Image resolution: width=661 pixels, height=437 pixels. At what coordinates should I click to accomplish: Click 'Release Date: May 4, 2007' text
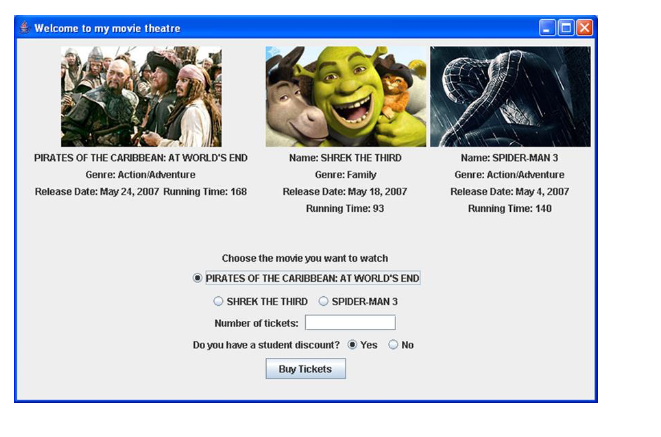coord(510,192)
